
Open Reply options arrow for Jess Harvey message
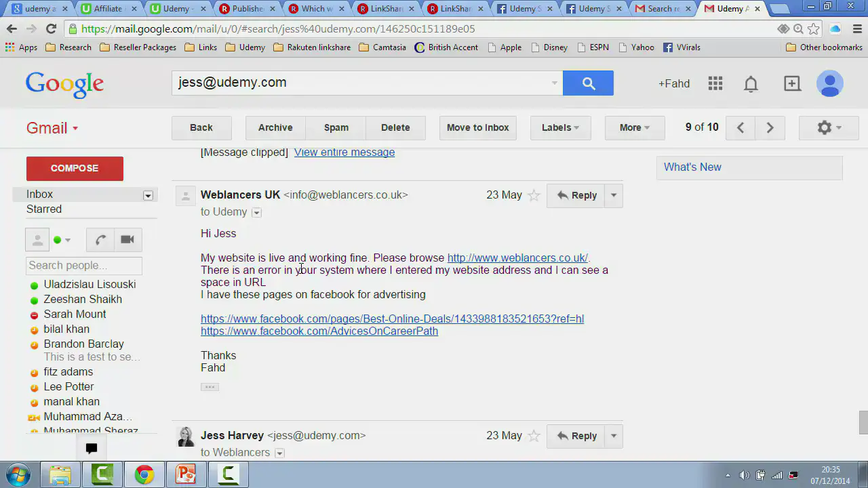614,436
